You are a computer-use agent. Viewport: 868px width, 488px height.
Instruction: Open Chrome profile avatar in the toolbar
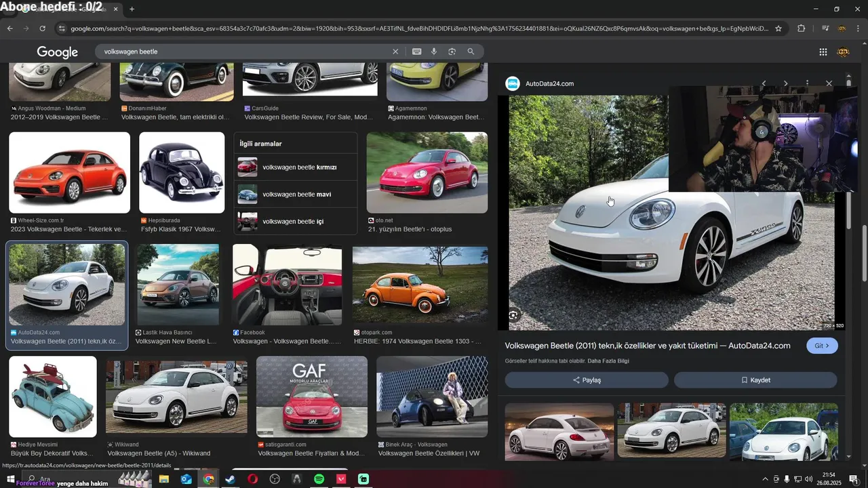842,28
